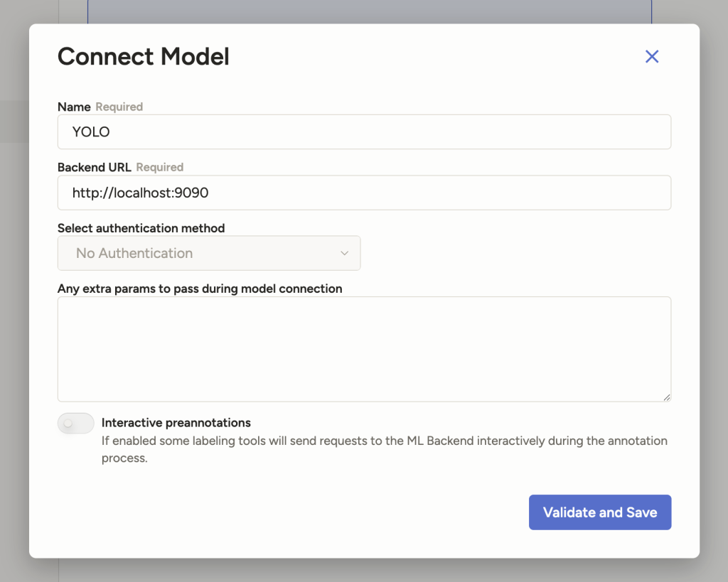The image size is (728, 582).
Task: Click the blue-outlined panel behind the dialog
Action: [370, 11]
